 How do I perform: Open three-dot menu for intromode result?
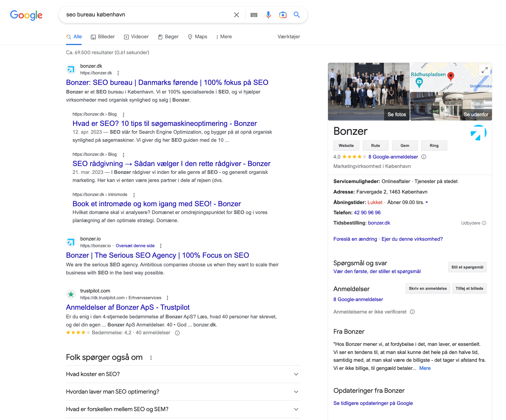[134, 195]
